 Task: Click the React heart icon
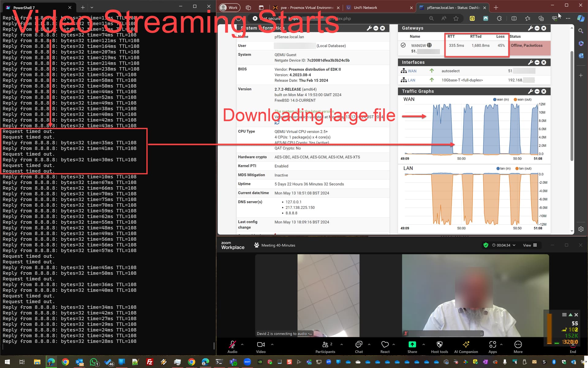[x=385, y=345]
